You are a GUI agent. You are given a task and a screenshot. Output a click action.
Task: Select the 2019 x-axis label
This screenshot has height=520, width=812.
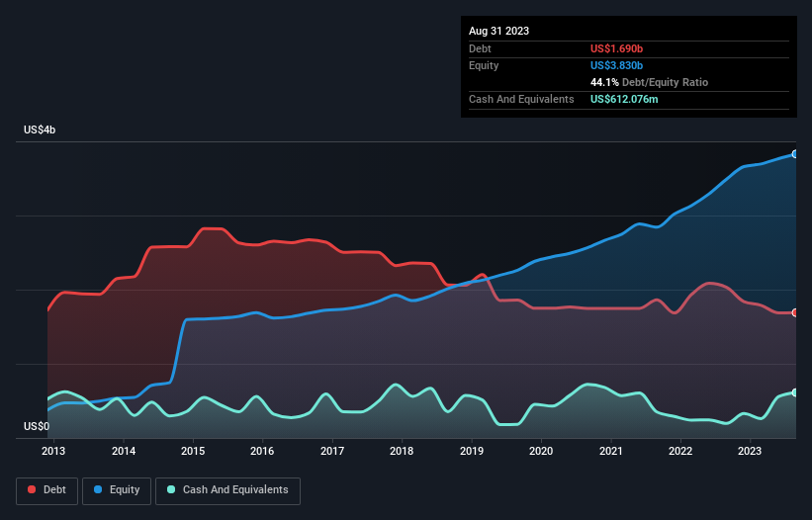coord(471,451)
